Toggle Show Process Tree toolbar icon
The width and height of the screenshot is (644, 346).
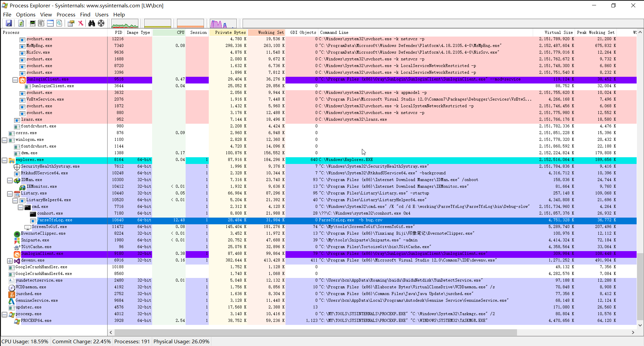pos(41,23)
